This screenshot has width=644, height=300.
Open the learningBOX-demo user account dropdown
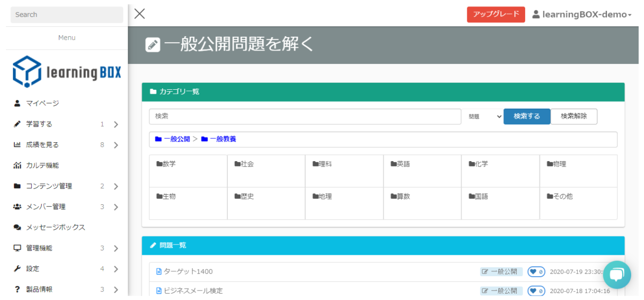pos(582,14)
